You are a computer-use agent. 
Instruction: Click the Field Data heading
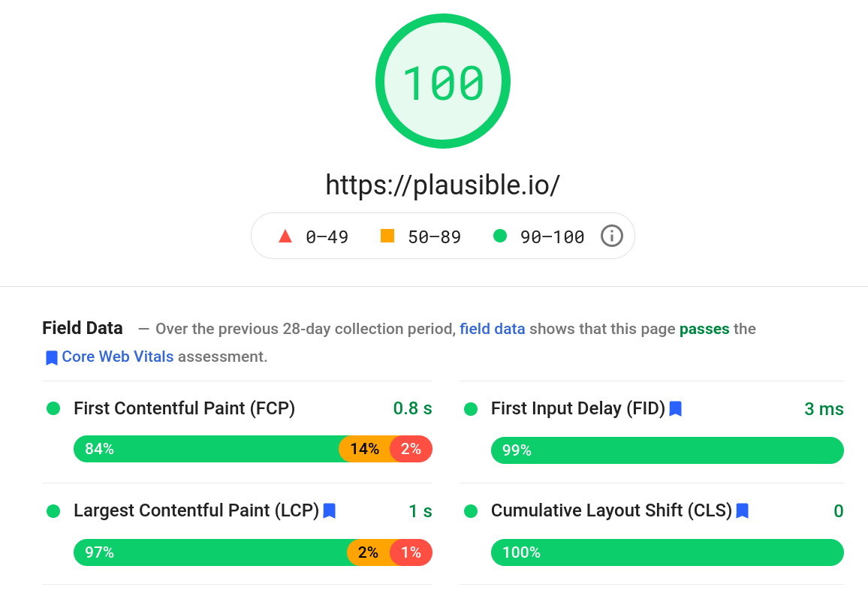(82, 328)
